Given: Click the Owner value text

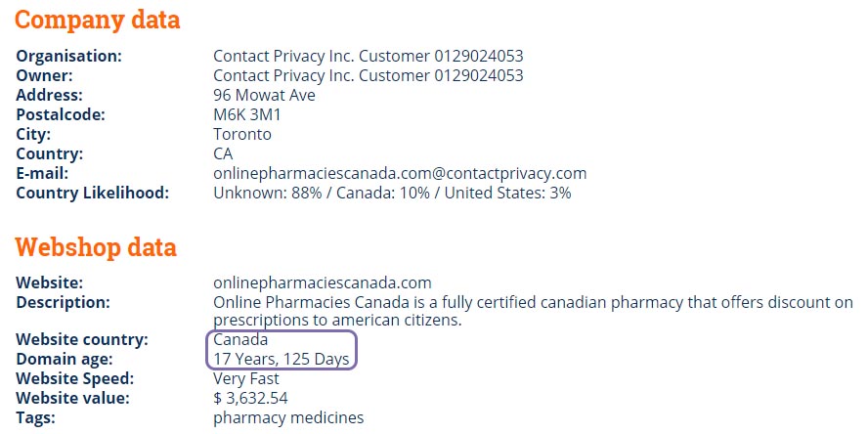Looking at the screenshot, I should pyautogui.click(x=369, y=75).
